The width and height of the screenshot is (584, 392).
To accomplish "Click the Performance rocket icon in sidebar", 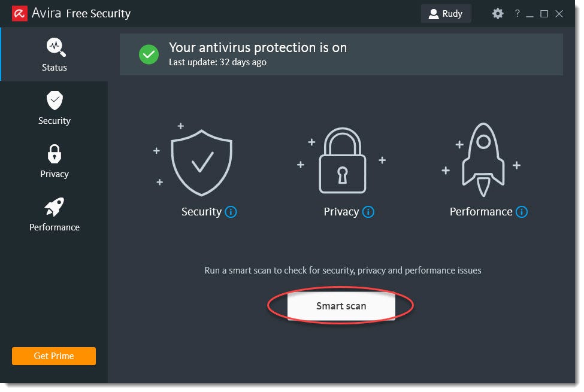I will pyautogui.click(x=54, y=206).
